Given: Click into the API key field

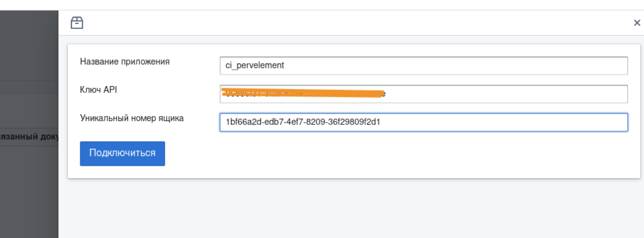Looking at the screenshot, I should 492,94.
